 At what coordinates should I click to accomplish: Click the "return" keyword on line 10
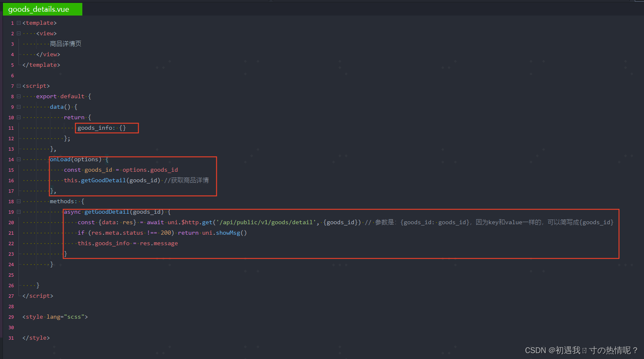coord(74,118)
